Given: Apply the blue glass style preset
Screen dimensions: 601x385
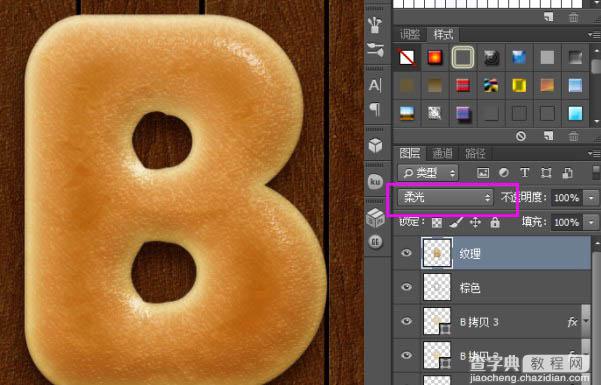Looking at the screenshot, I should [519, 58].
